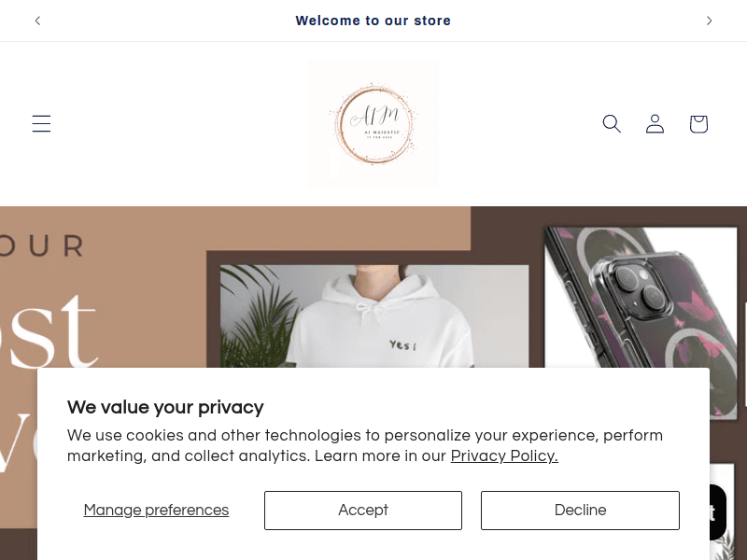The image size is (747, 560).
Task: Open the account login icon
Action: click(655, 123)
